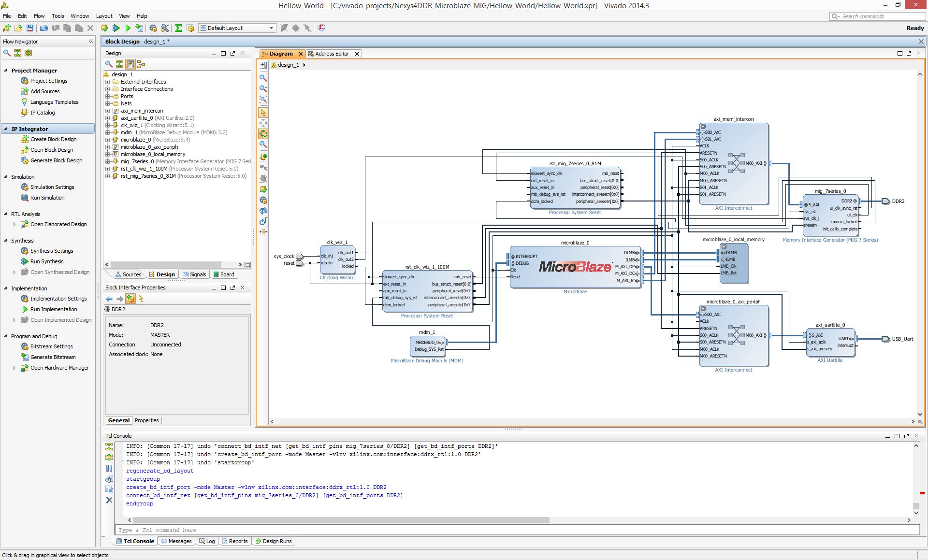Viewport: 928px width, 560px height.
Task: Click the green Run play icon
Action: [128, 28]
